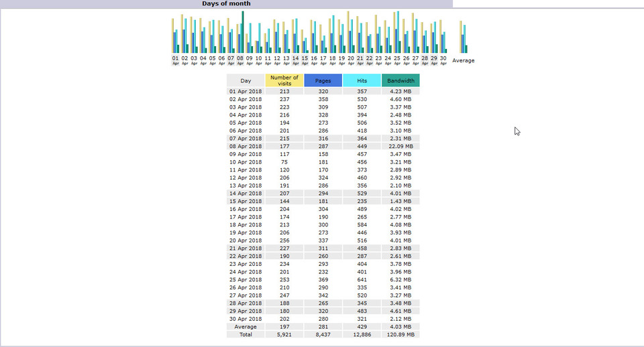Viewport: 644px width, 347px height.
Task: Click the "Average" label under the chart
Action: [x=463, y=61]
